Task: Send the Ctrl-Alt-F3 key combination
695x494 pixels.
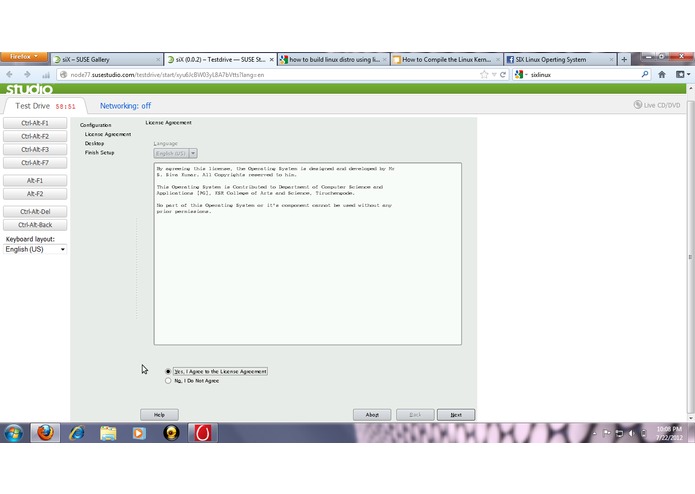Action: click(35, 150)
